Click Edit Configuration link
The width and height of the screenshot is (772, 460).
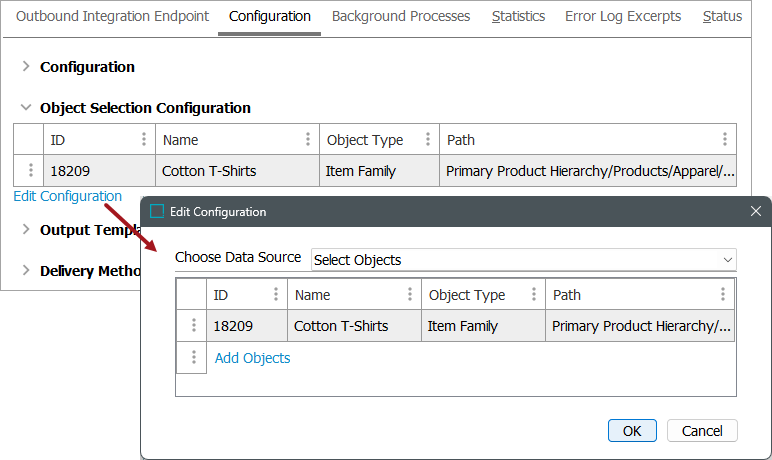point(68,197)
